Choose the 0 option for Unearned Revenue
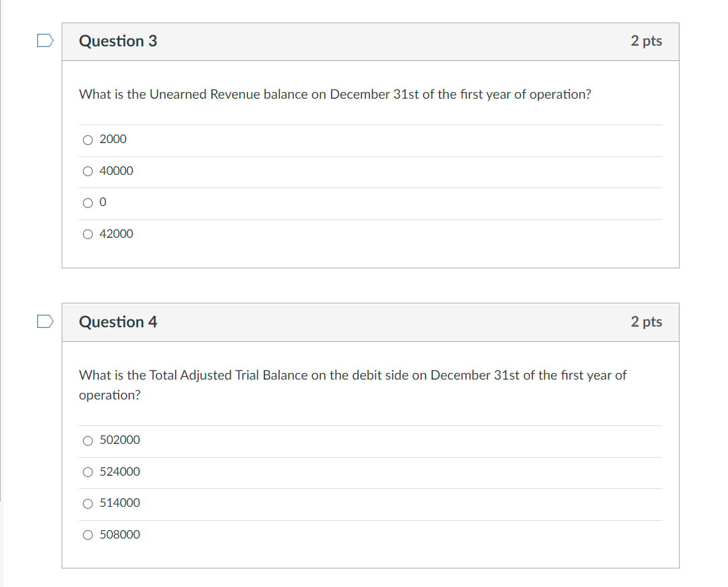The width and height of the screenshot is (728, 587). click(x=88, y=203)
